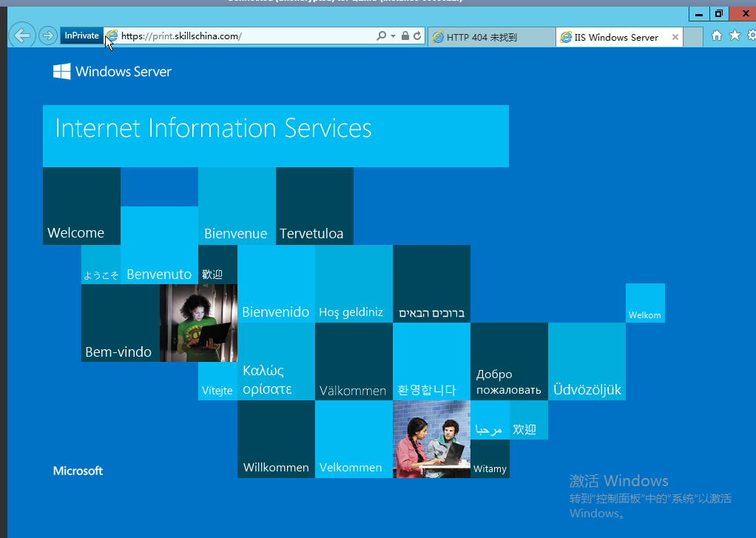Click the InPrivate indicator badge
Screen dimensions: 756x538
(x=81, y=36)
